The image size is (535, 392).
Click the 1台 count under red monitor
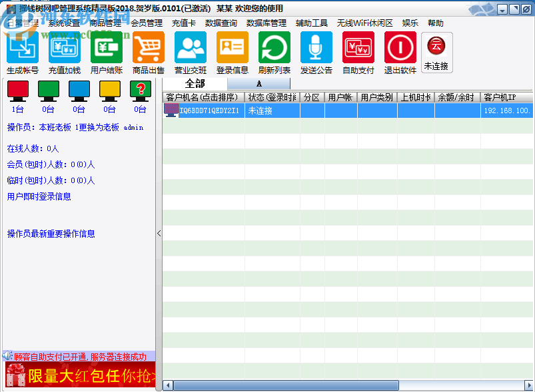click(x=18, y=109)
